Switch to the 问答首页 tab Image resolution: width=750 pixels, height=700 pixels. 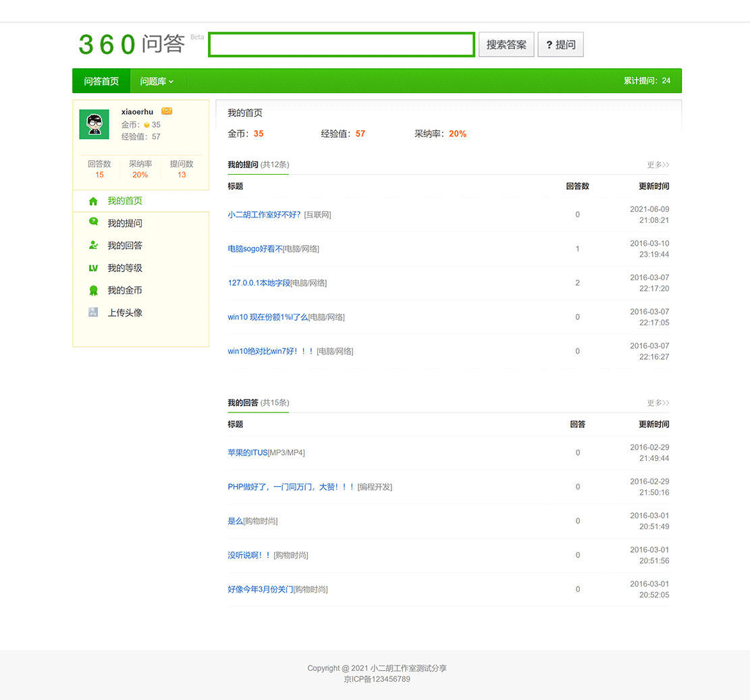coord(101,80)
